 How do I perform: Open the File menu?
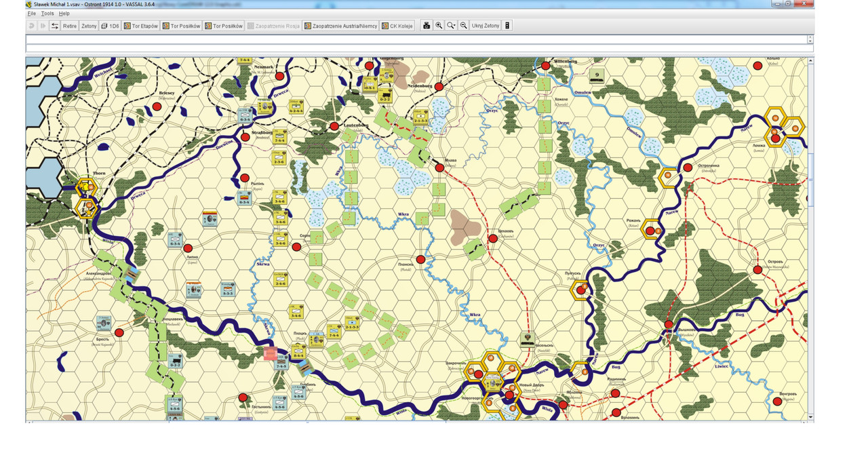click(x=31, y=14)
